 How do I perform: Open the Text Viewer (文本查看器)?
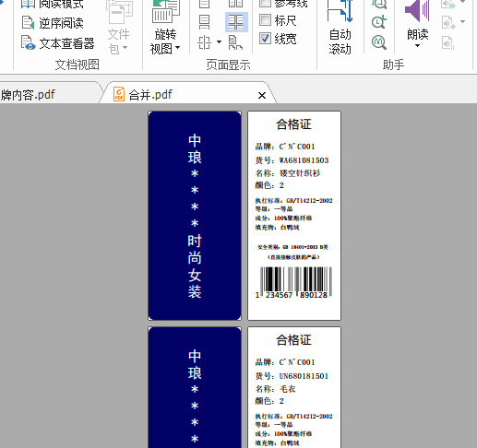point(57,43)
